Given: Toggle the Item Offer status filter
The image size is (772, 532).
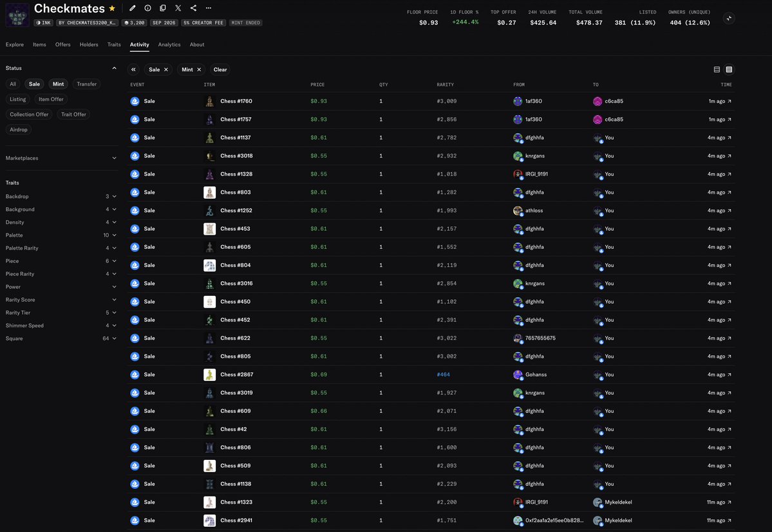Looking at the screenshot, I should coord(51,99).
